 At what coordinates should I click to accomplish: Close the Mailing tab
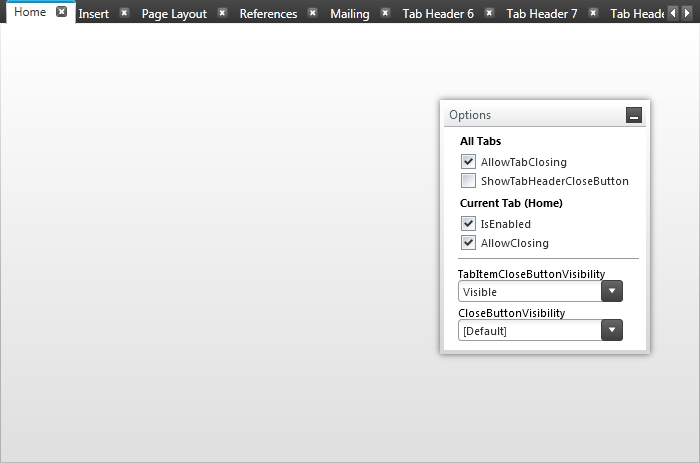[x=385, y=13]
